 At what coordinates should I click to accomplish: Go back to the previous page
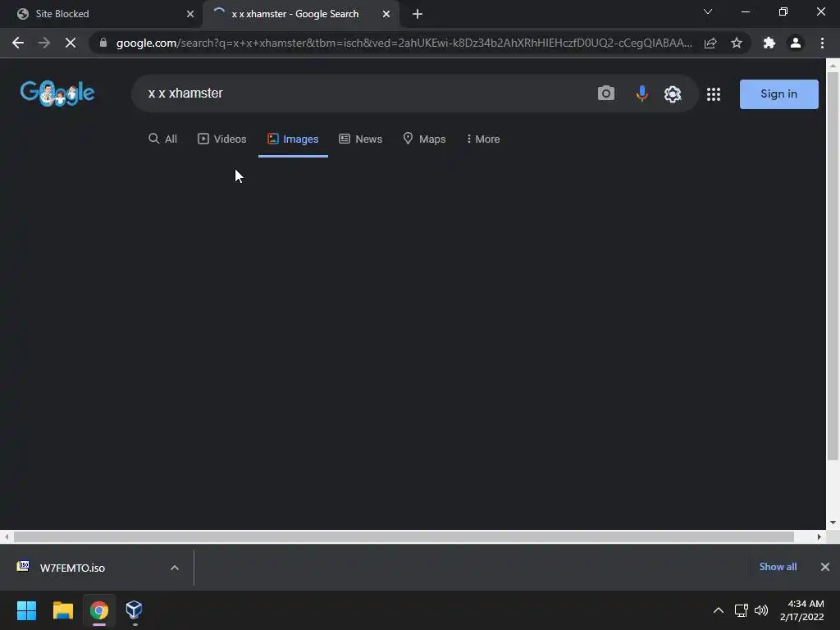point(18,43)
